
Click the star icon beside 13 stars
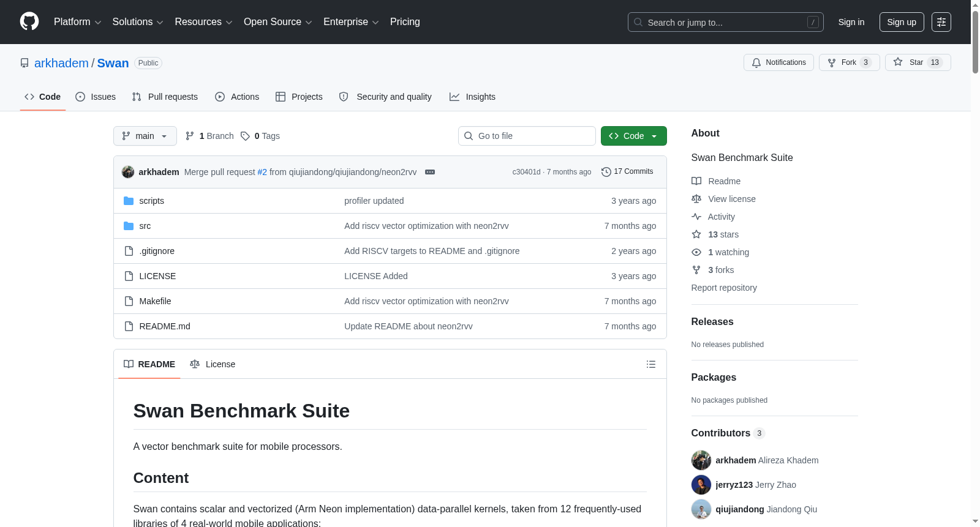696,234
